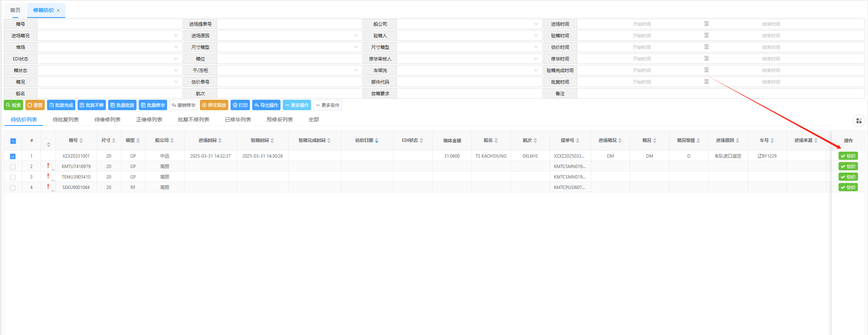The width and height of the screenshot is (868, 335).
Task: Click the green 检索 search button
Action: tap(13, 105)
